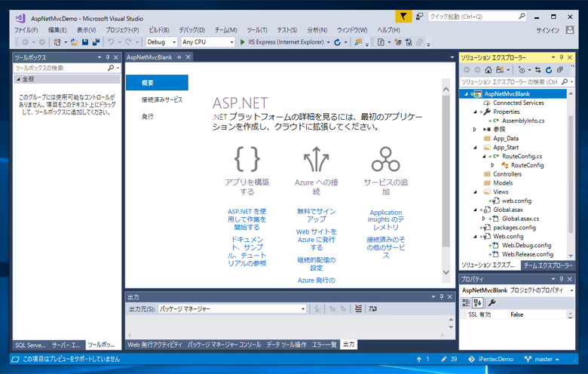Open 継続的配信の設定 link
Screen dimensions: 588x374
(x=316, y=264)
